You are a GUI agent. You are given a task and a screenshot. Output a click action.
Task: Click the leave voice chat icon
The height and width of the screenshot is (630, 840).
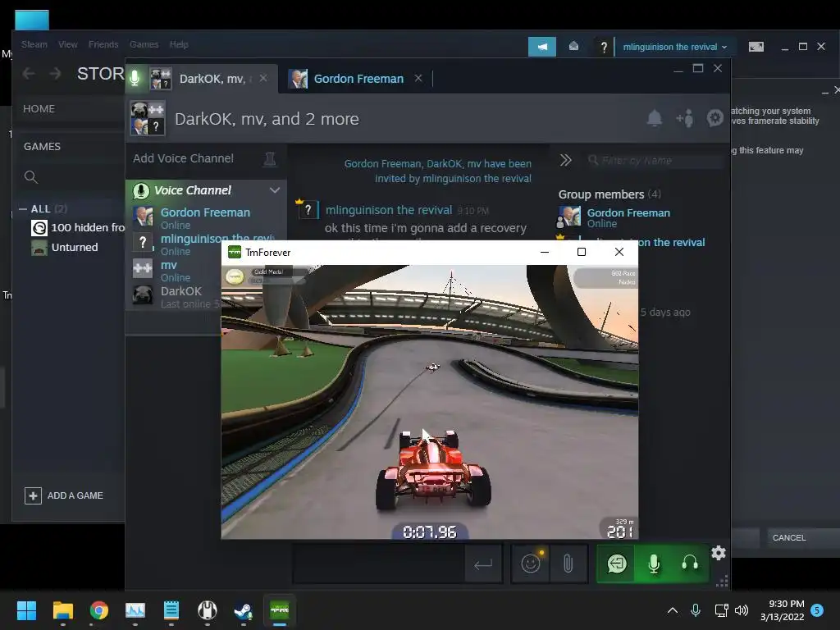[x=617, y=564]
